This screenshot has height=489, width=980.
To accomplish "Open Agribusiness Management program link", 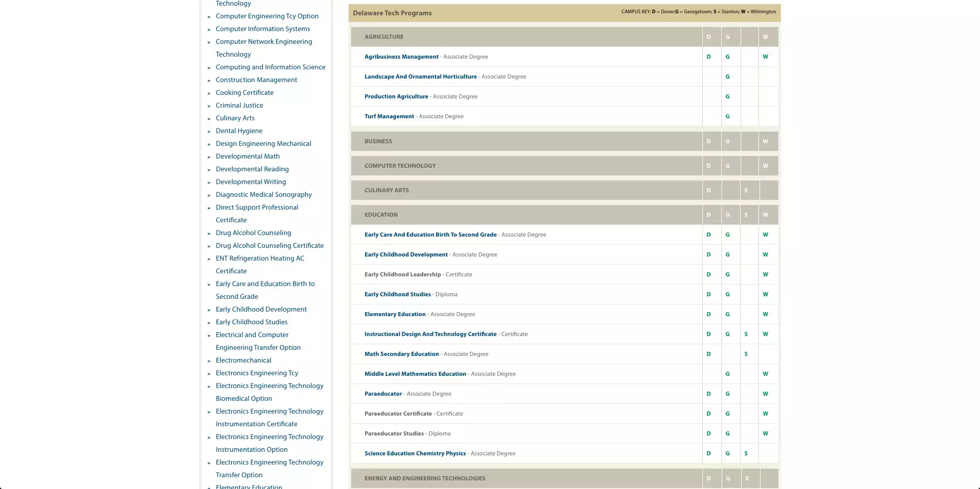I will coord(401,57).
